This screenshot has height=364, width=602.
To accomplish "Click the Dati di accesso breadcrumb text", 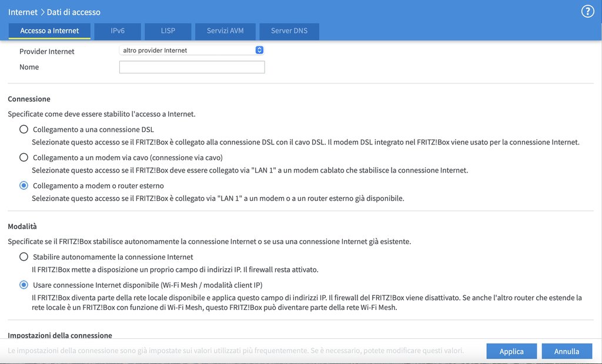I will [x=73, y=12].
